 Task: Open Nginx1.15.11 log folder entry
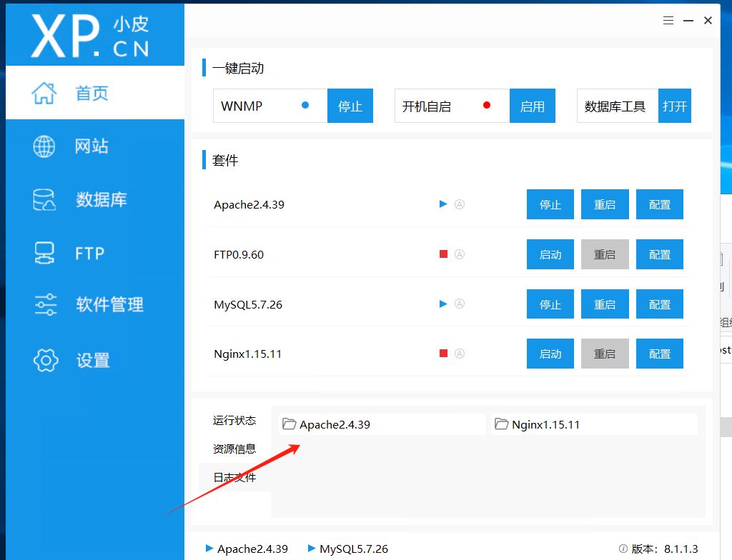(594, 424)
